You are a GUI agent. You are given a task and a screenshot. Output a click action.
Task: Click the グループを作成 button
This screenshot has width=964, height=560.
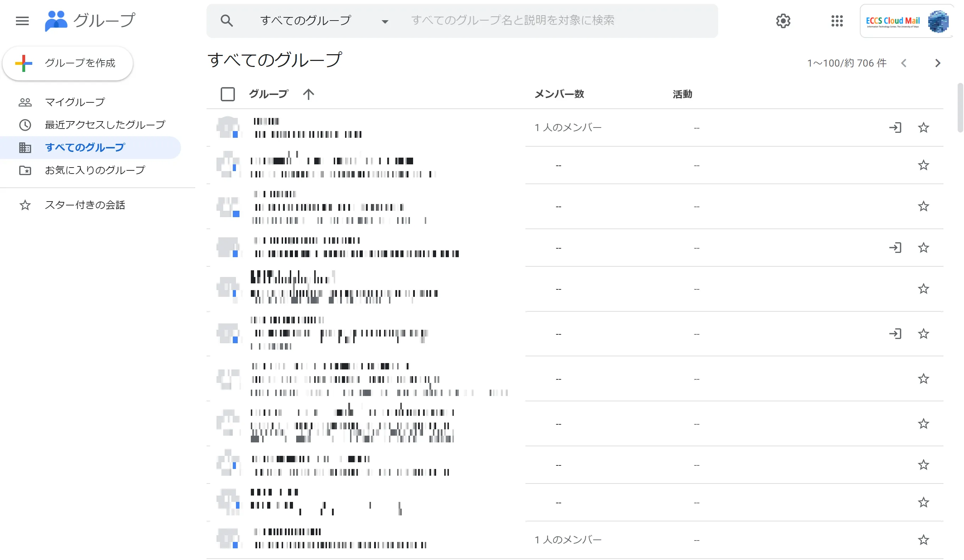pyautogui.click(x=68, y=63)
